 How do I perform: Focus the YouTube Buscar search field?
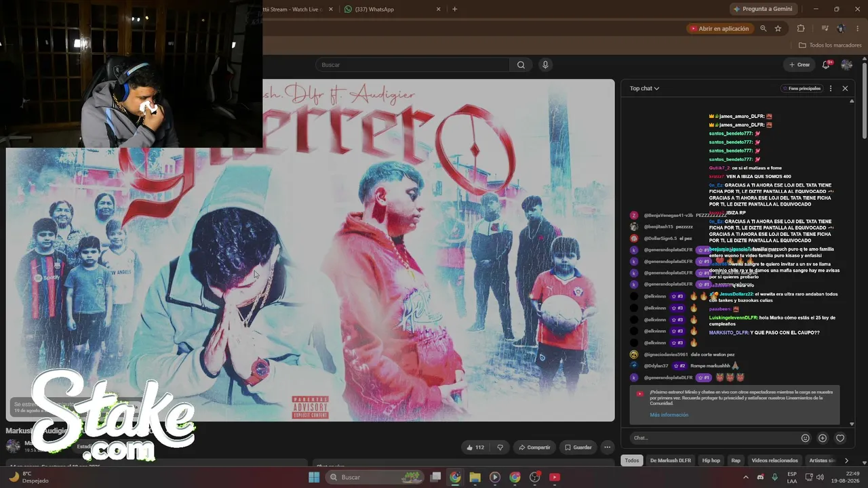(413, 65)
